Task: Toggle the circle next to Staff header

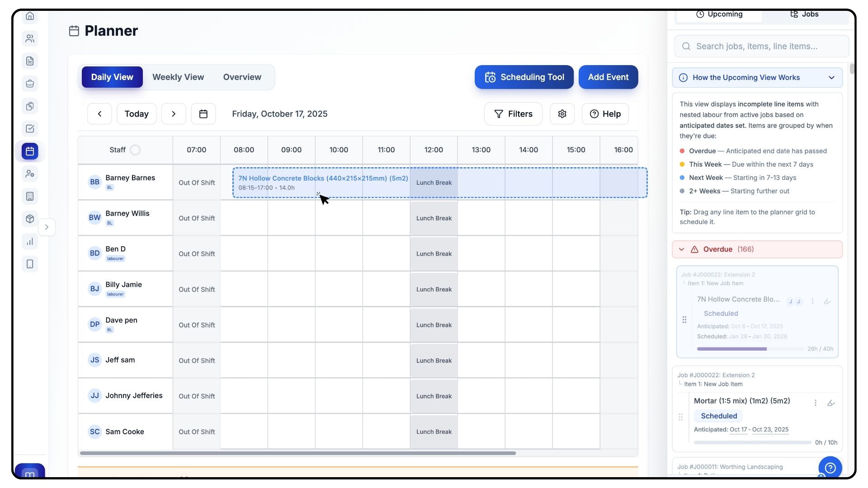Action: (135, 150)
